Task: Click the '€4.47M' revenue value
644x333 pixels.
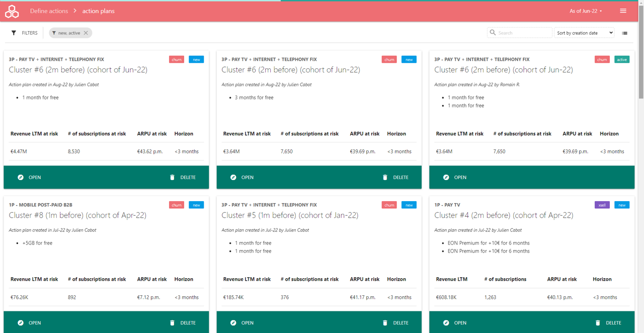Action: click(x=19, y=151)
